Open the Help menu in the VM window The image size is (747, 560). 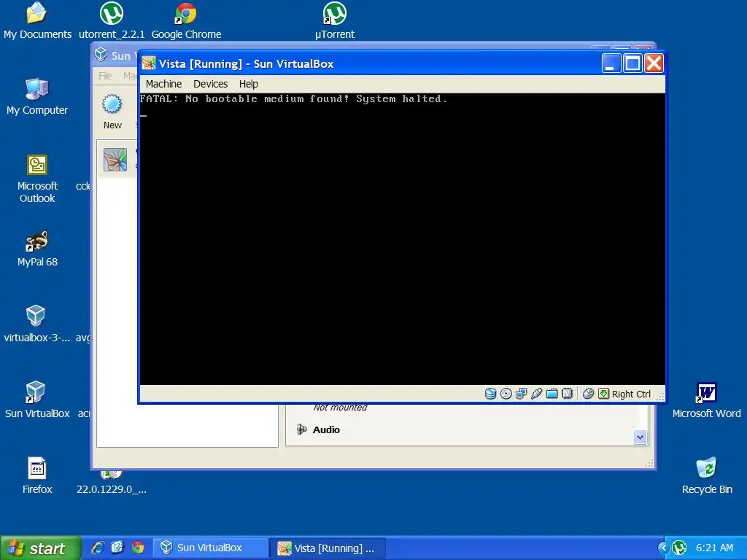click(248, 84)
